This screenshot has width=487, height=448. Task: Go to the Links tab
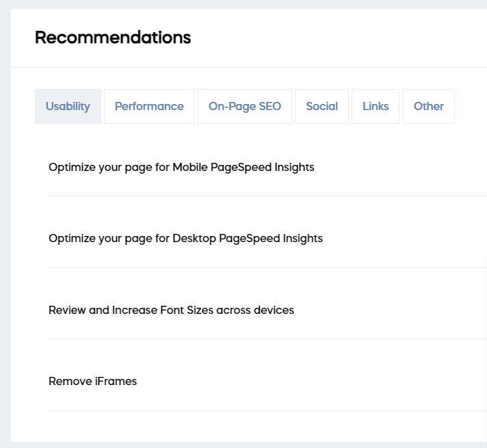pos(376,106)
